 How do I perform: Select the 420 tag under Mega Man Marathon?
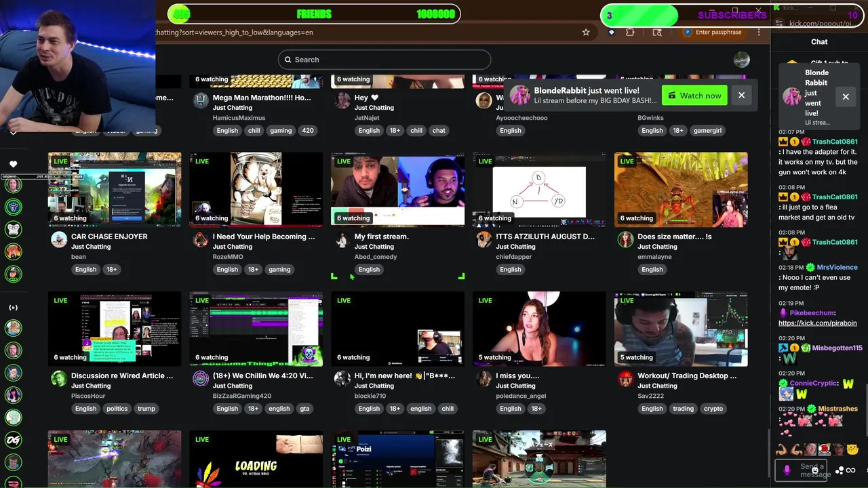(x=308, y=131)
